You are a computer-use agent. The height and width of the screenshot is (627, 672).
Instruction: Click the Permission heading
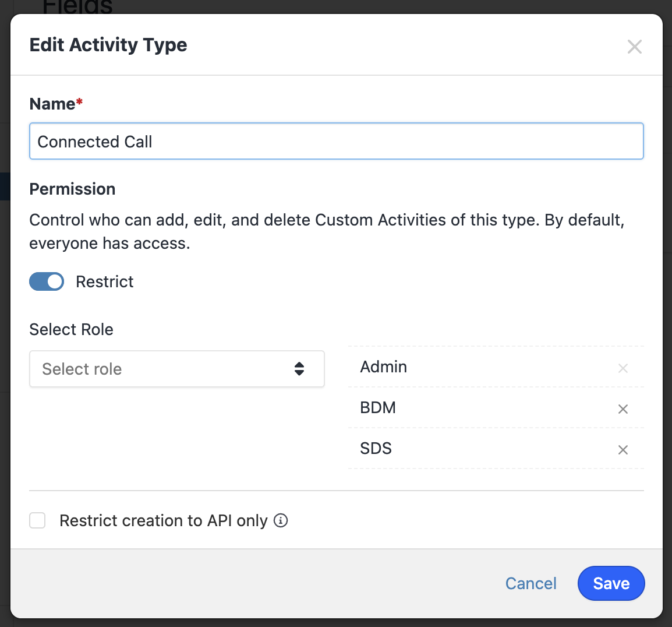click(72, 189)
